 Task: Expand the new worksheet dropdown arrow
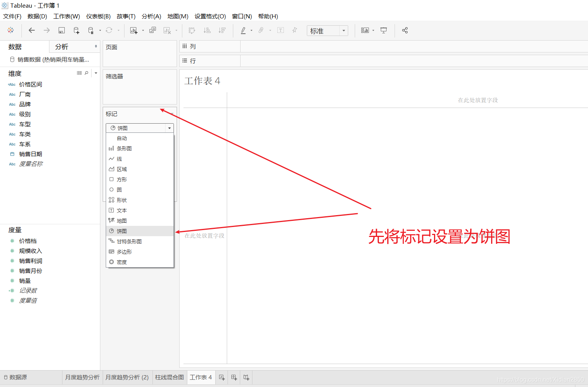click(143, 30)
